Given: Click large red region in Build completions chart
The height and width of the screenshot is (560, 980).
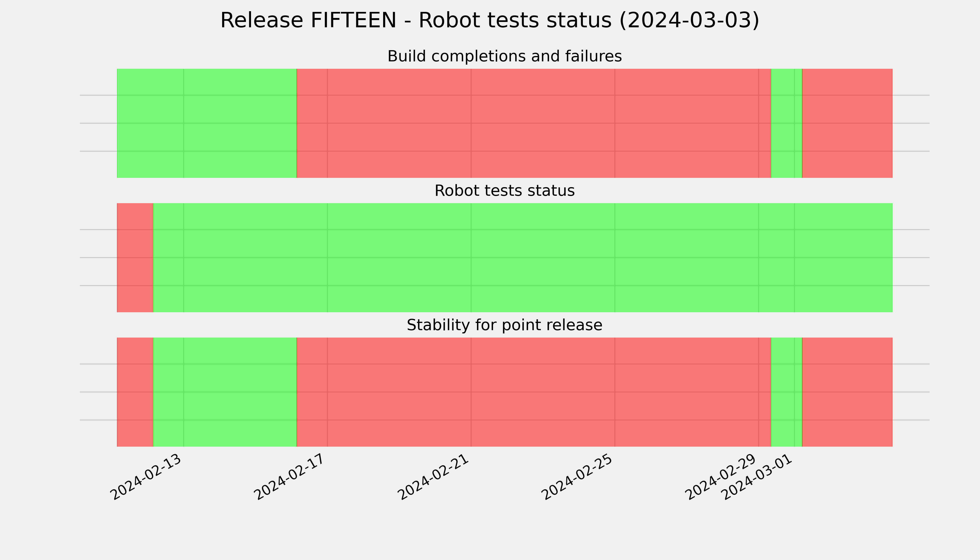Looking at the screenshot, I should point(534,123).
